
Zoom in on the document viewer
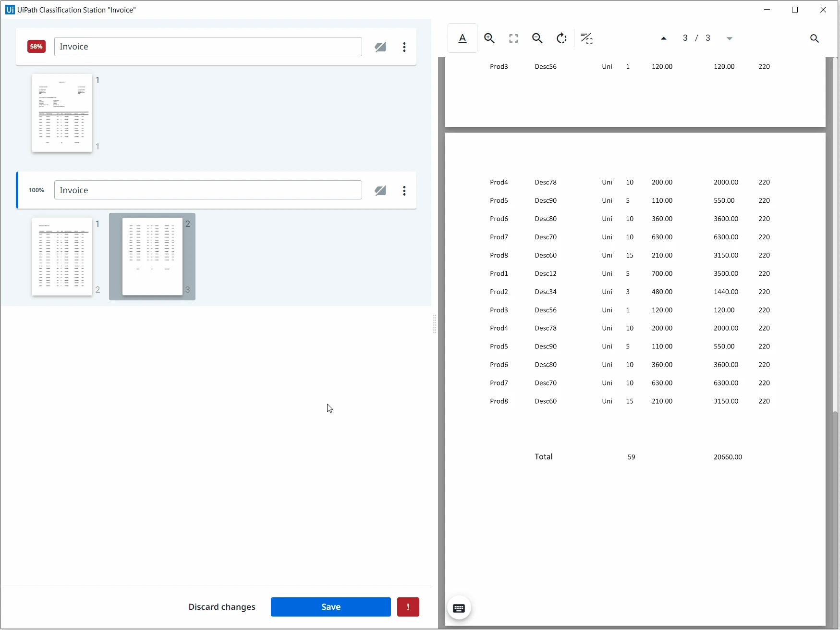click(489, 38)
